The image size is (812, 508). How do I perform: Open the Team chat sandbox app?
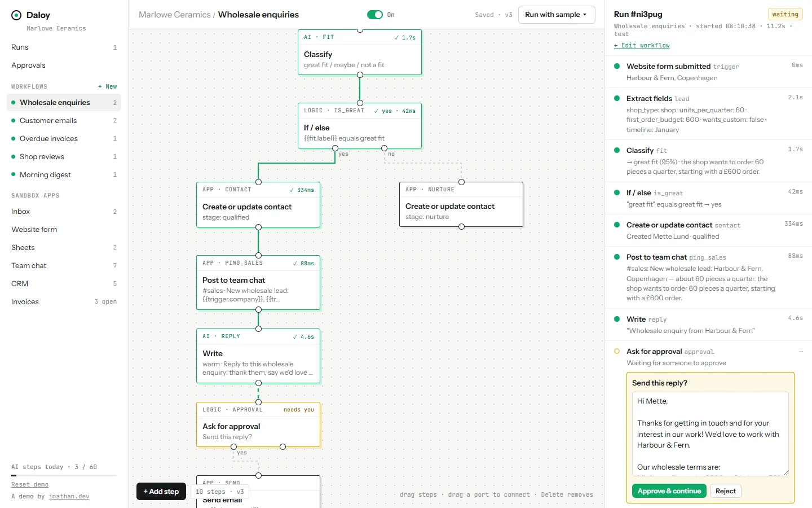pyautogui.click(x=64, y=266)
